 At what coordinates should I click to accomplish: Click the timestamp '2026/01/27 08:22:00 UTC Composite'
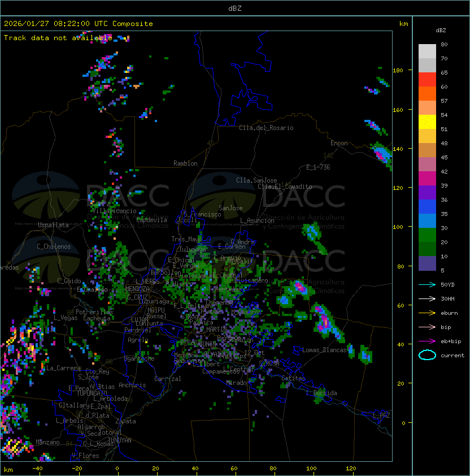[x=79, y=23]
